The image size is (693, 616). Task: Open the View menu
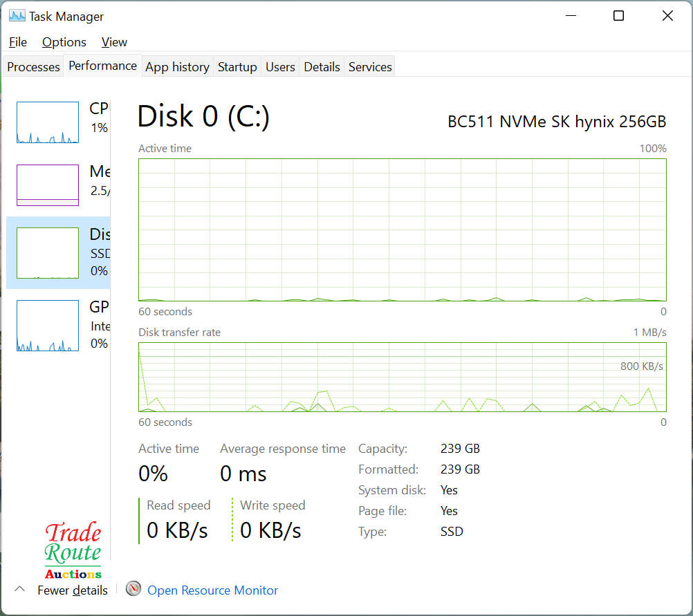click(114, 42)
